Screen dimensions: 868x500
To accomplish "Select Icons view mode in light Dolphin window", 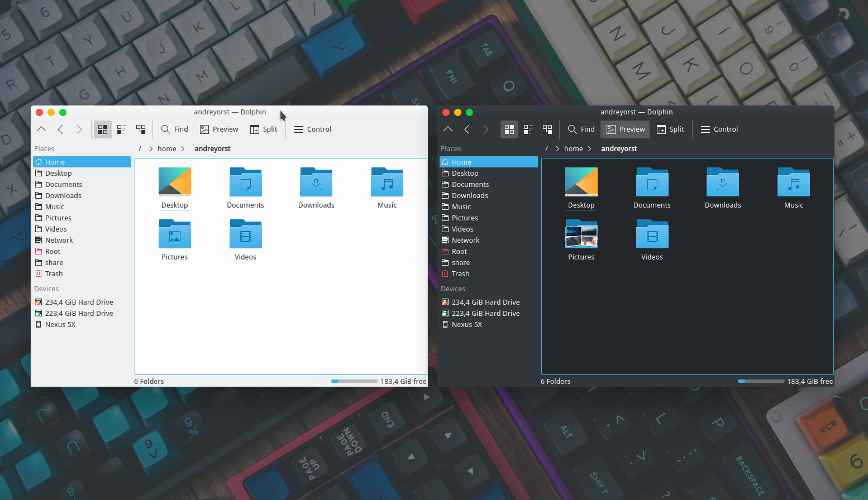I will coord(103,129).
